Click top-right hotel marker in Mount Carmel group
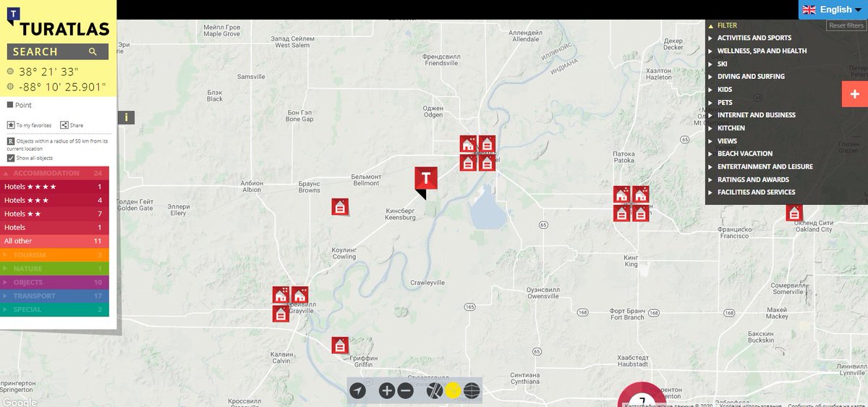The width and height of the screenshot is (868, 407). (x=487, y=144)
